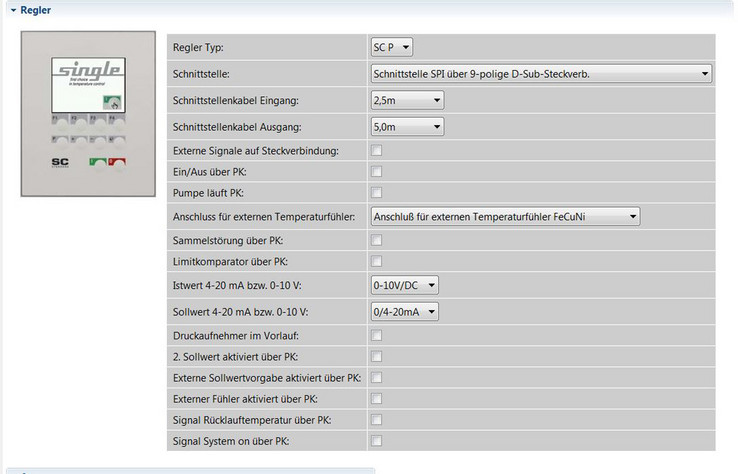
Task: Toggle Signal System on über PK
Action: 377,441
